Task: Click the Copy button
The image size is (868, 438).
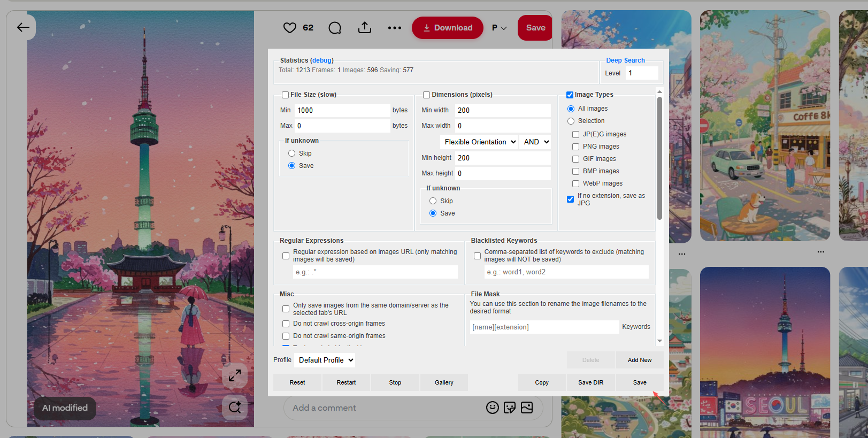Action: [542, 382]
